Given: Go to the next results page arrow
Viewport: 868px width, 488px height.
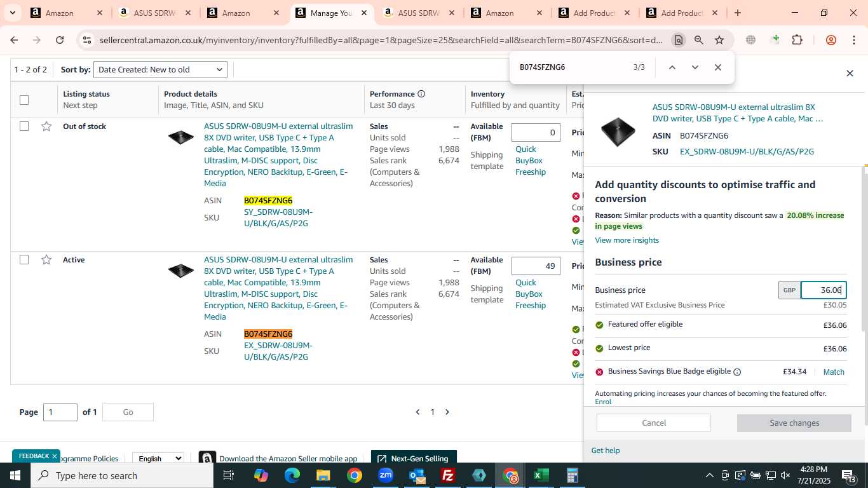Looking at the screenshot, I should pos(447,412).
